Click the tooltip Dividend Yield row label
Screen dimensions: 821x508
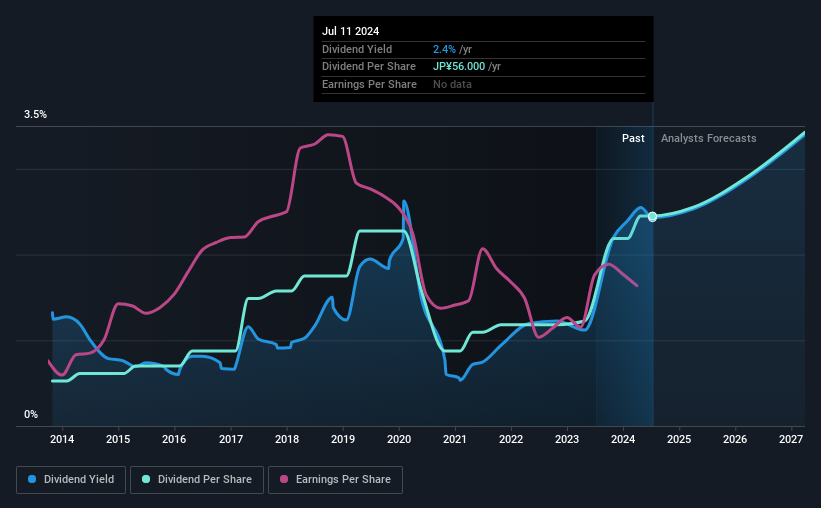(x=357, y=49)
